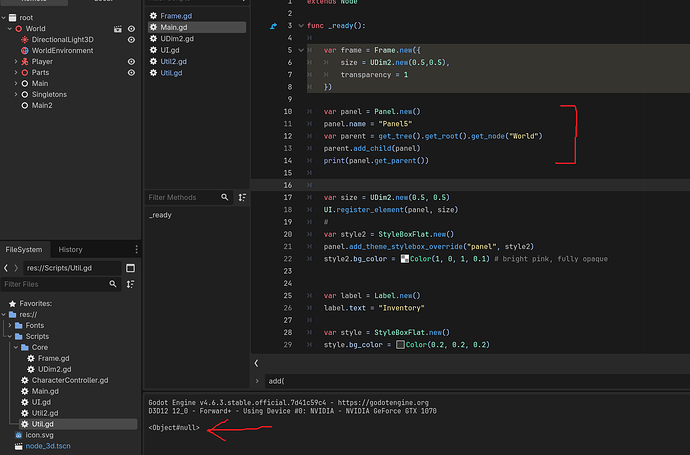This screenshot has height=455, width=690.
Task: Collapse the World node
Action: pos(10,29)
